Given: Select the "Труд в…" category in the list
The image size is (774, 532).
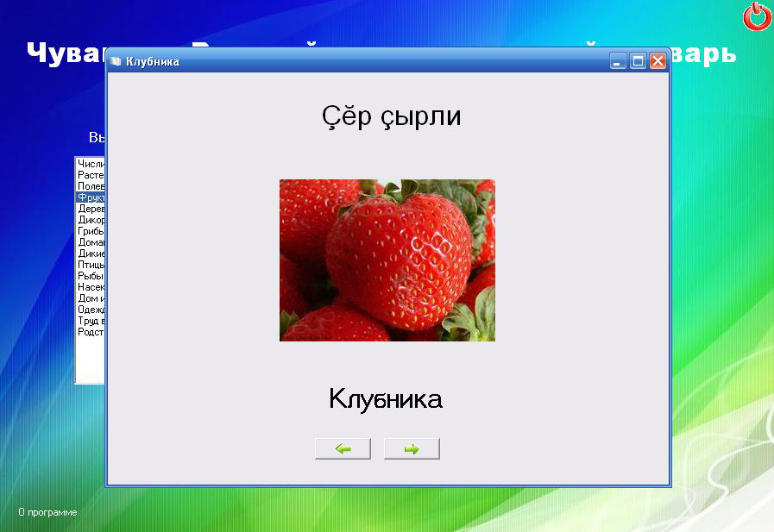Looking at the screenshot, I should 91,321.
